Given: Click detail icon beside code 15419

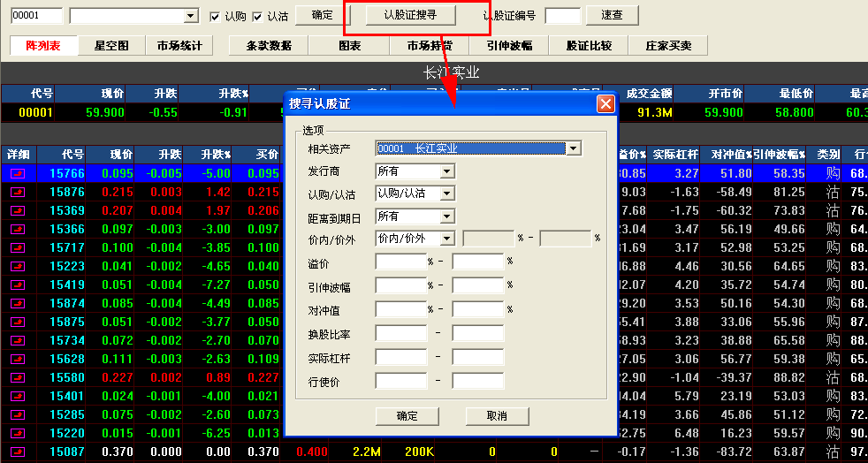Looking at the screenshot, I should click(x=18, y=285).
